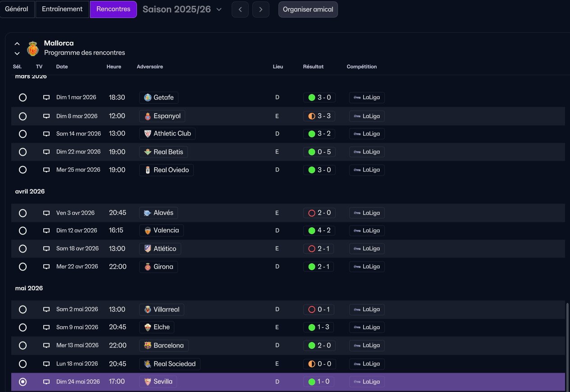
Task: Click the Barcelona club badge
Action: [x=147, y=346]
